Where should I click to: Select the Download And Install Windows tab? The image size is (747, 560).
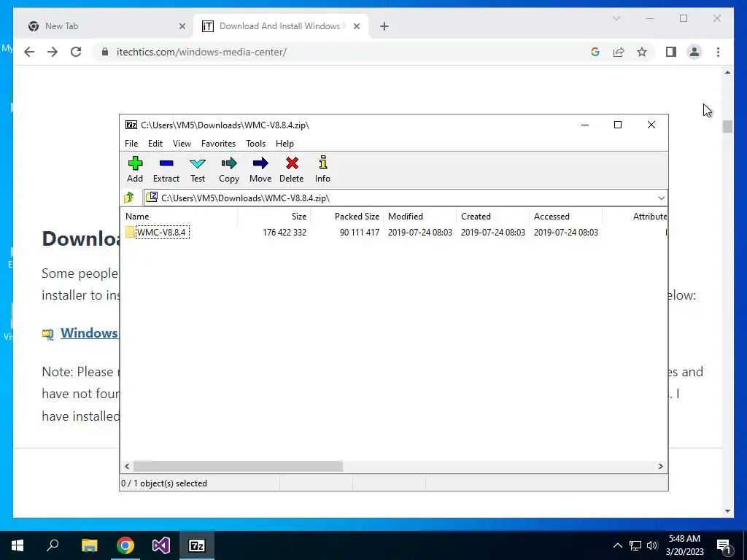click(x=279, y=26)
